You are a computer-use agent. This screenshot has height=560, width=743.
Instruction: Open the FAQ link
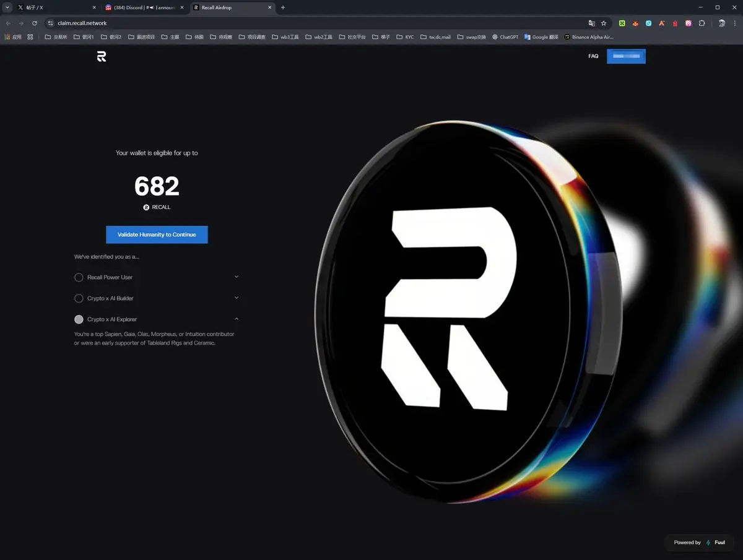point(593,56)
